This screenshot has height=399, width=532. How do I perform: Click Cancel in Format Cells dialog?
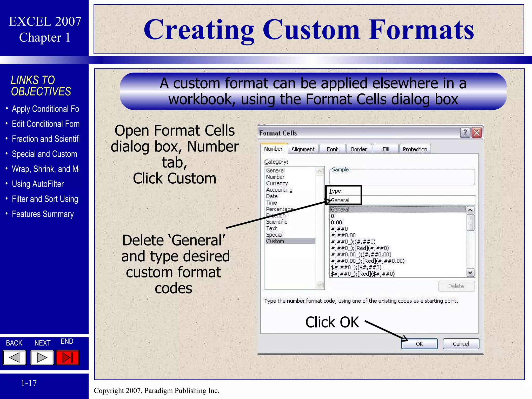(x=461, y=344)
